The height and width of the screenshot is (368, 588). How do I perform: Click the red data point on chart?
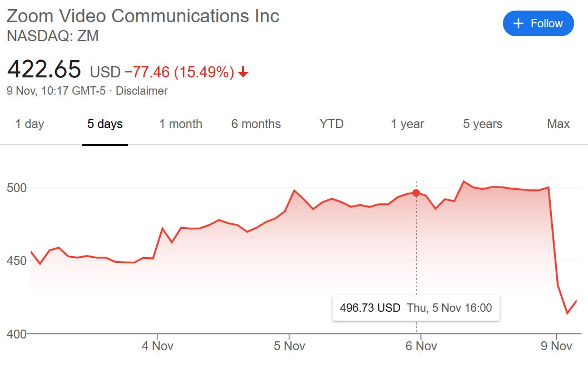pyautogui.click(x=416, y=193)
